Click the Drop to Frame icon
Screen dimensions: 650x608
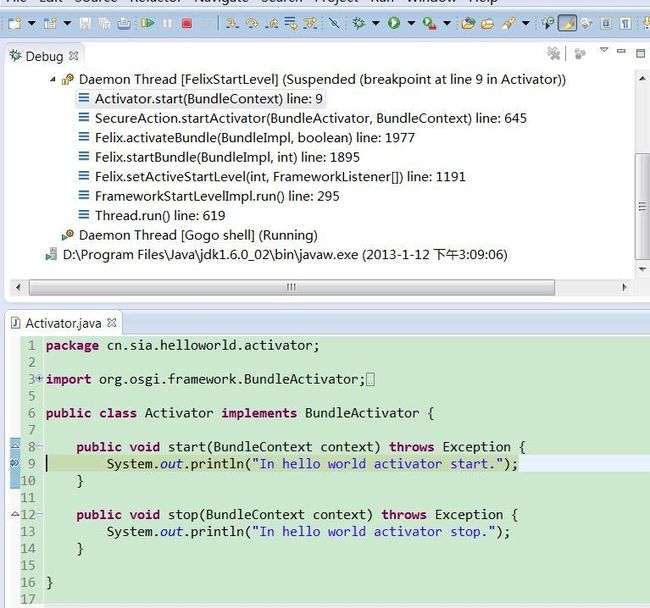coord(291,23)
